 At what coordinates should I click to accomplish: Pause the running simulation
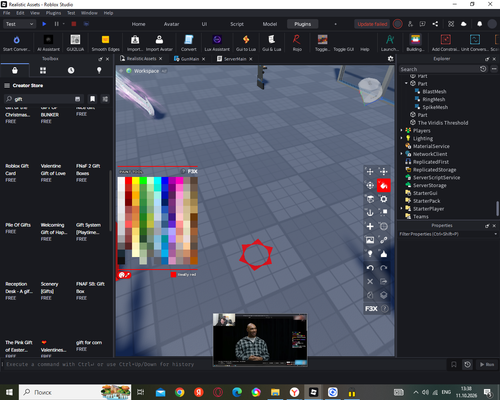(x=56, y=24)
